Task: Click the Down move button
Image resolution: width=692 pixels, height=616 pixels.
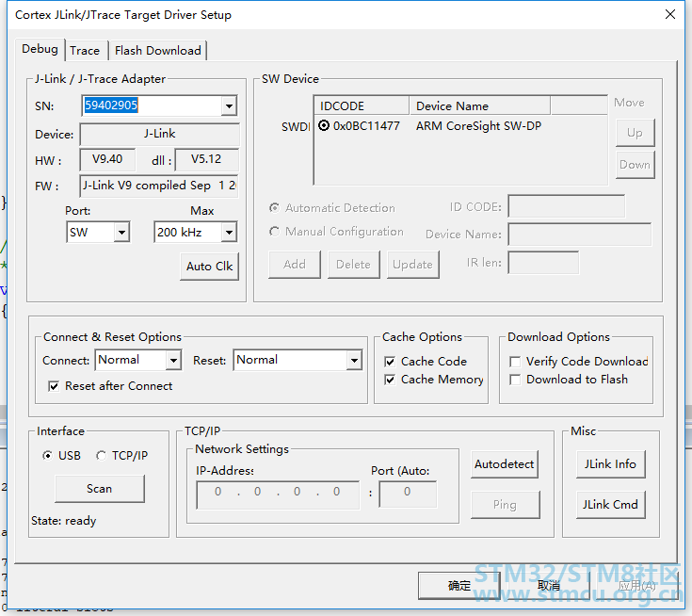Action: [x=636, y=165]
